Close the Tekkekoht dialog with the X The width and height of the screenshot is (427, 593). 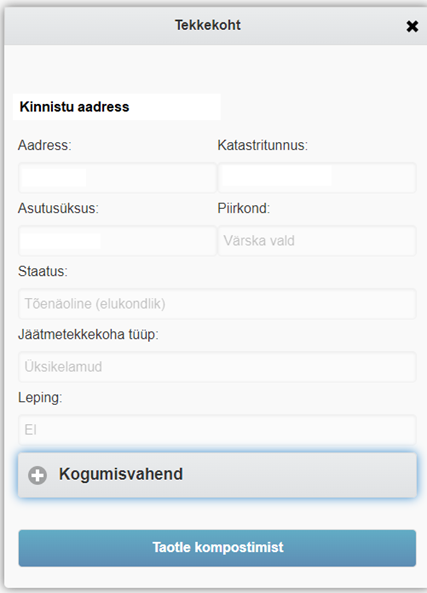click(412, 26)
